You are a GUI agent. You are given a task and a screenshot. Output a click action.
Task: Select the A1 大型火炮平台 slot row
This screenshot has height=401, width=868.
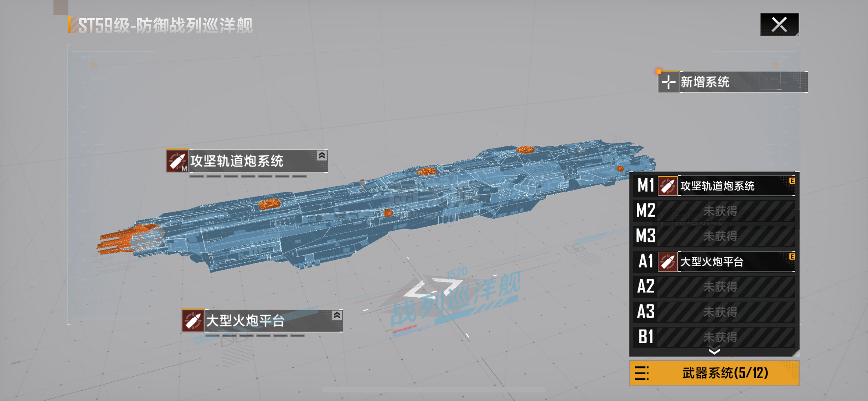[x=714, y=261]
